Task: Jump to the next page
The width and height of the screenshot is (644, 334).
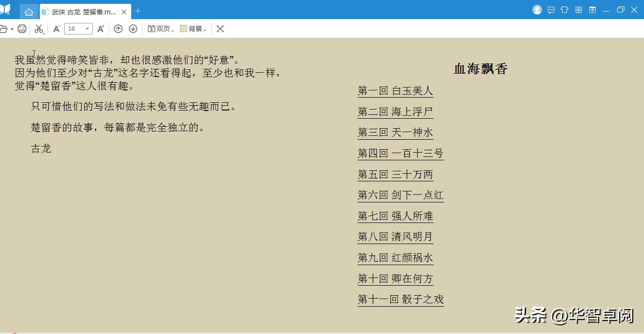Action: pos(133,29)
